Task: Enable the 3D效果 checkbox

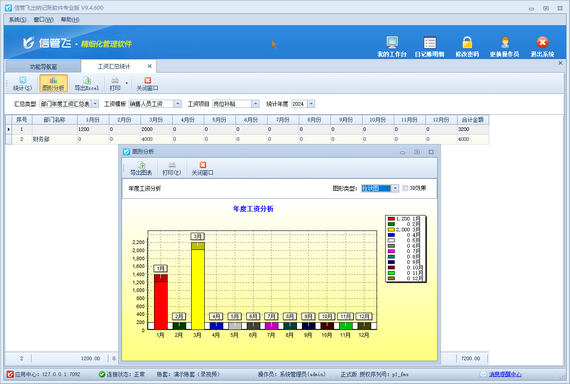Action: click(405, 188)
